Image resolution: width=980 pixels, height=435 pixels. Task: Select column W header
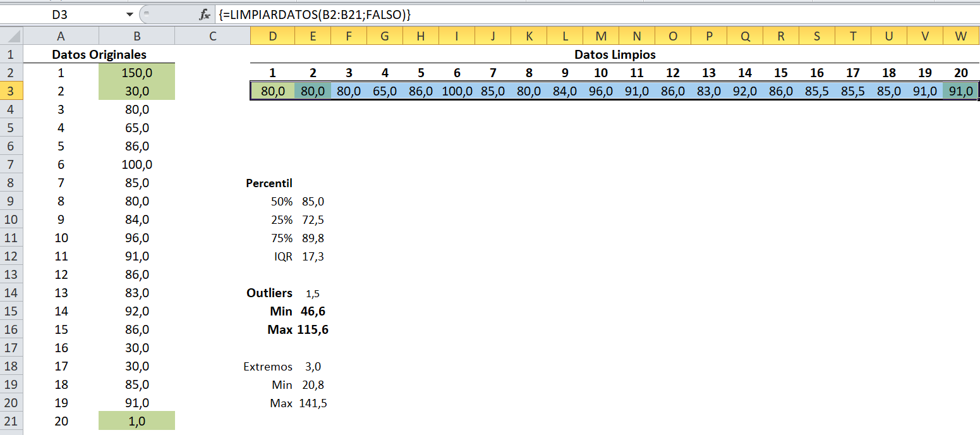(960, 37)
